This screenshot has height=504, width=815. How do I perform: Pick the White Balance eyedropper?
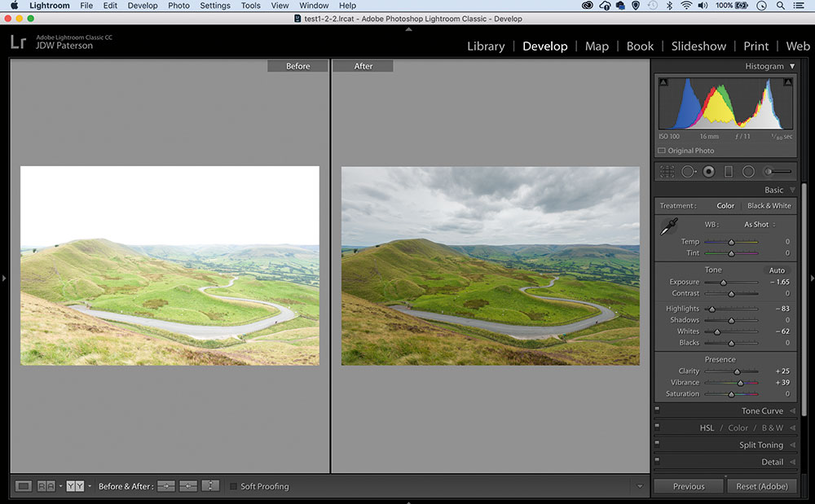point(670,224)
